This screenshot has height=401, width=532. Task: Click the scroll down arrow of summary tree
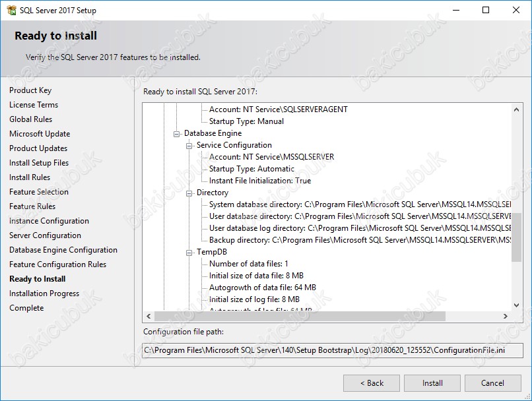pyautogui.click(x=516, y=305)
